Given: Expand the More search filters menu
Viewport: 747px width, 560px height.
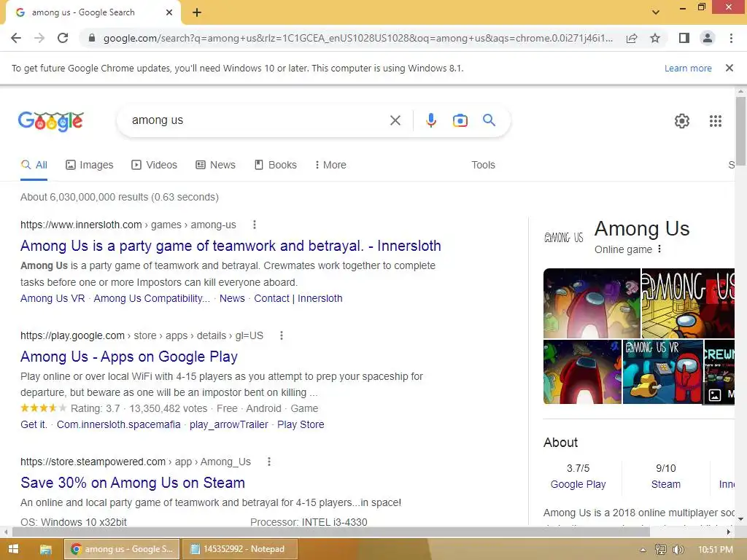Looking at the screenshot, I should pyautogui.click(x=330, y=165).
